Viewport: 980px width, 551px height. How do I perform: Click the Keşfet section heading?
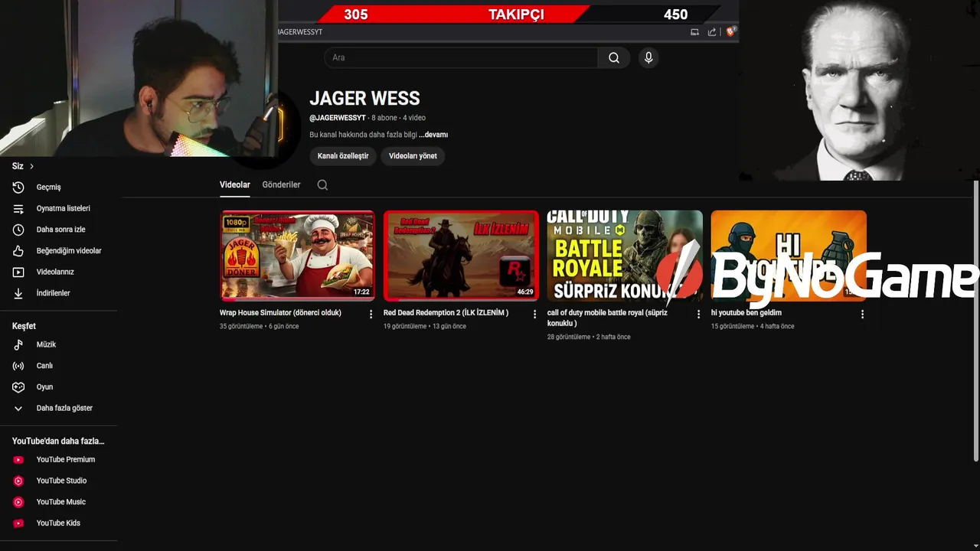pos(24,326)
